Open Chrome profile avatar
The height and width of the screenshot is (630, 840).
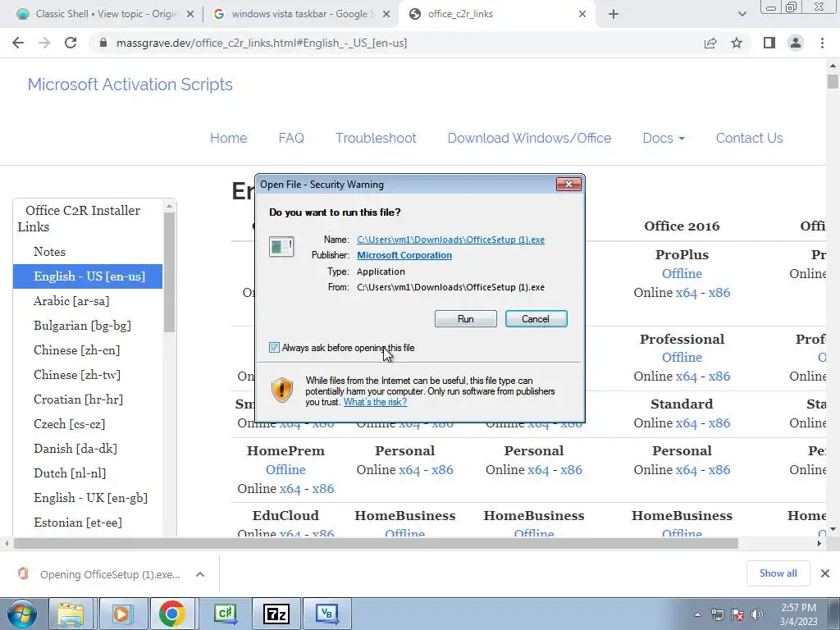click(x=796, y=43)
